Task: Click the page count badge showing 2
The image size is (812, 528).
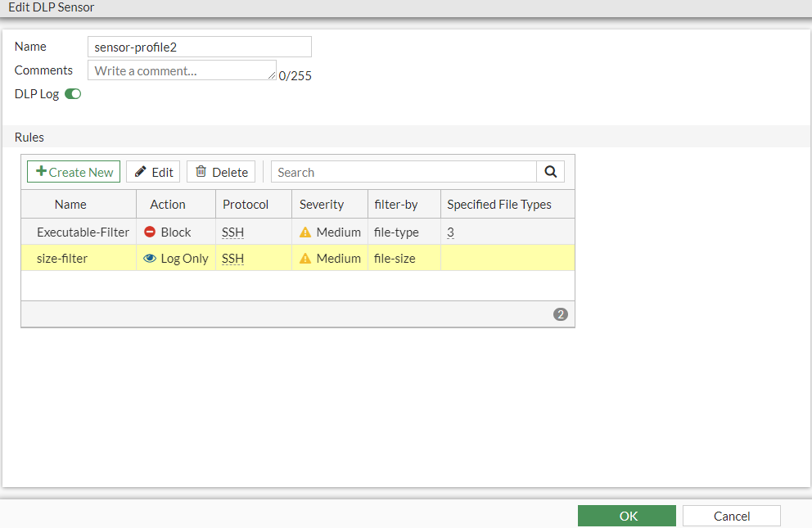Action: tap(560, 314)
